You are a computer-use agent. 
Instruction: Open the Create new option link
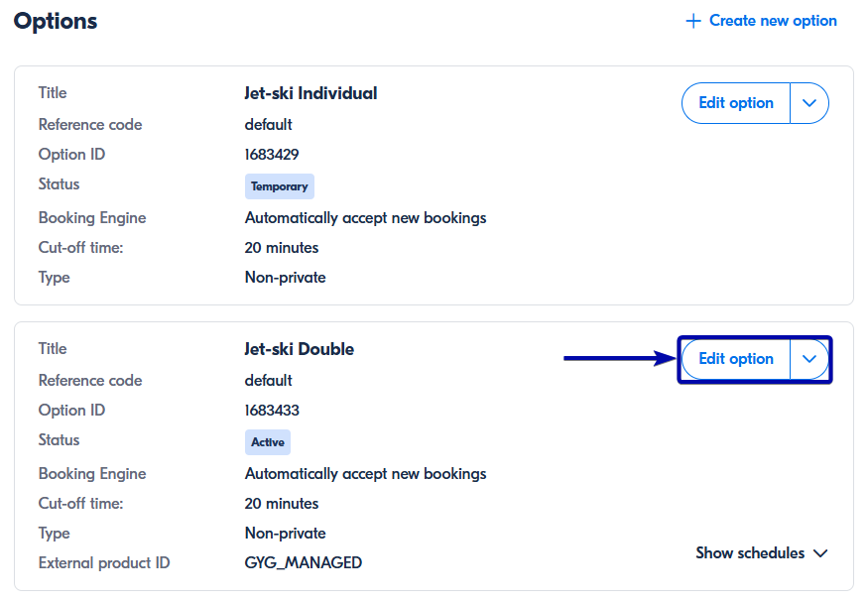pyautogui.click(x=773, y=21)
